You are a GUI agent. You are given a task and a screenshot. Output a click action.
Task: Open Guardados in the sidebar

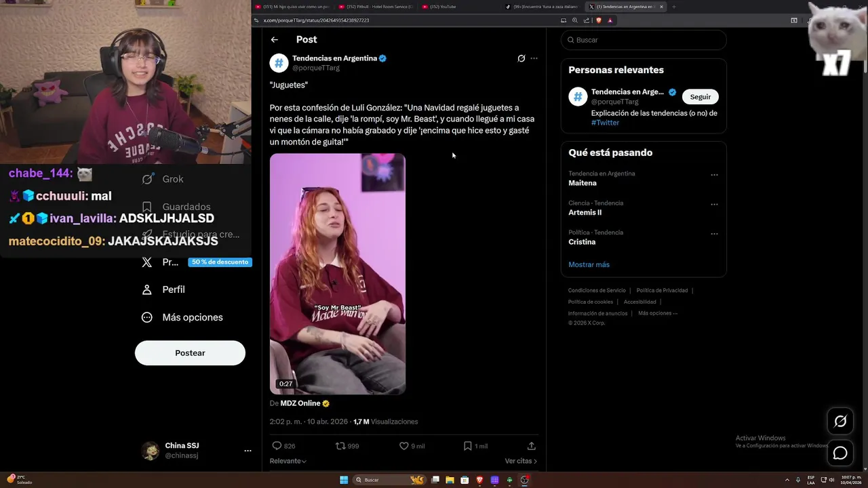176,207
